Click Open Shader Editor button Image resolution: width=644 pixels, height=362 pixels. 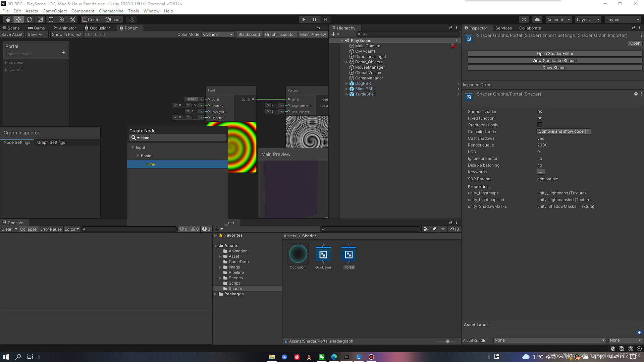click(555, 54)
